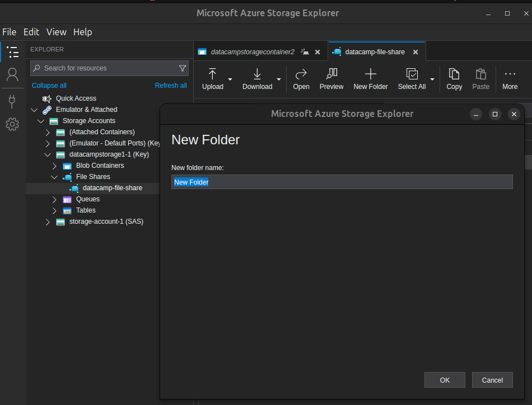Open the More toolbar options
532x405 pixels.
[510, 78]
